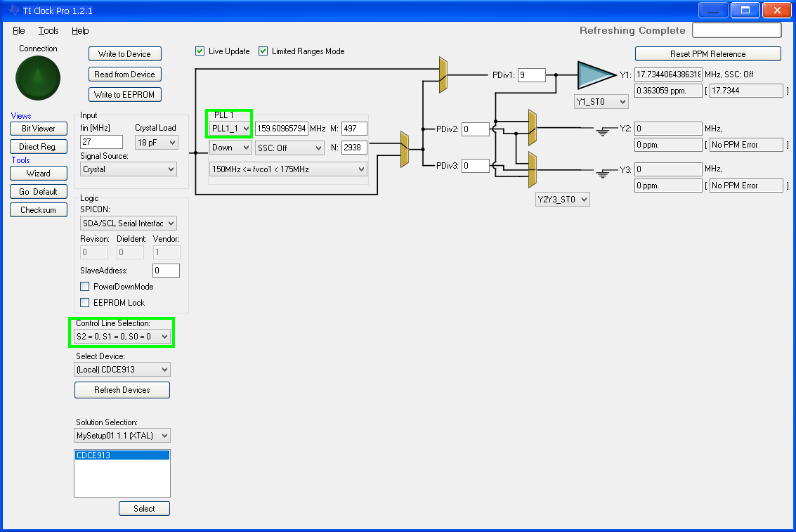Open the SPICON serial interface dropdown
Screen dimensions: 796x532
[129, 223]
